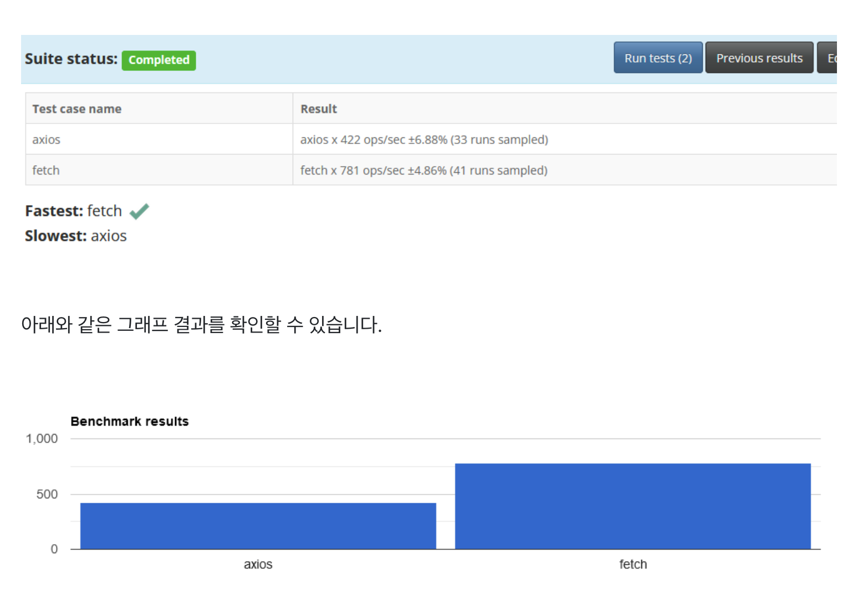This screenshot has height=603, width=868.
Task: Click the 'fetch' x-axis label
Action: click(633, 564)
